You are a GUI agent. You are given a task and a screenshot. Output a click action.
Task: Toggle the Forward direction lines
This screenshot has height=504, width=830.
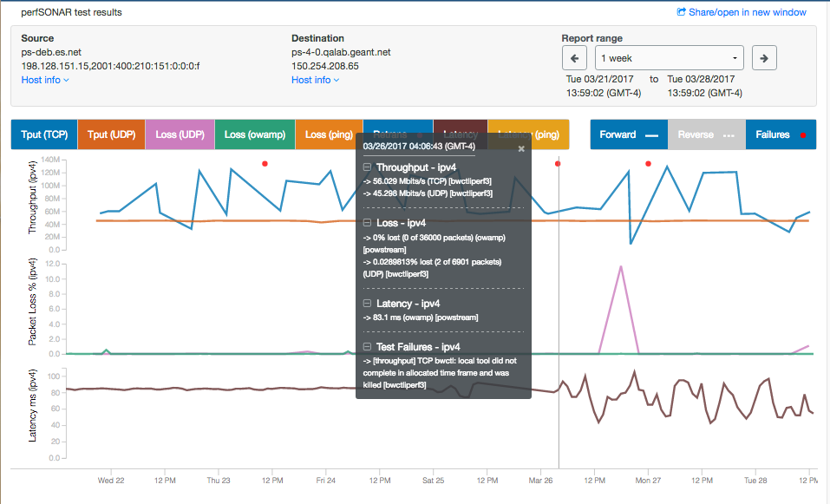[629, 134]
